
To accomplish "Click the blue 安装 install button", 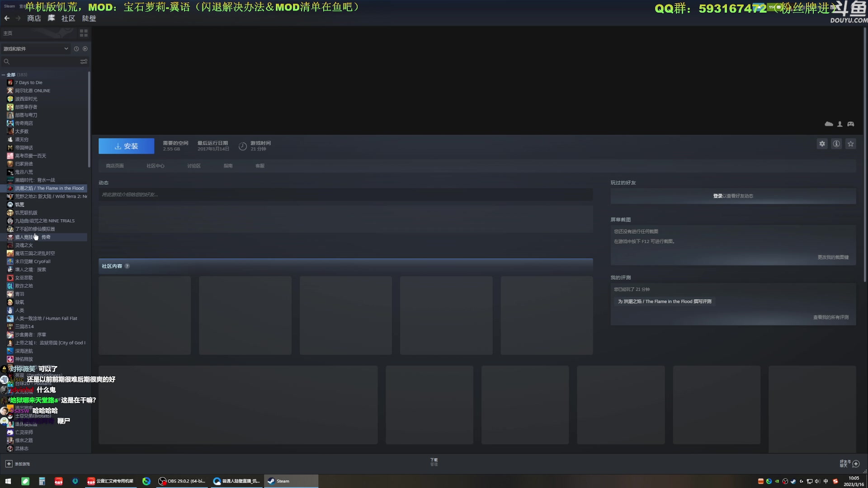I will coord(126,146).
